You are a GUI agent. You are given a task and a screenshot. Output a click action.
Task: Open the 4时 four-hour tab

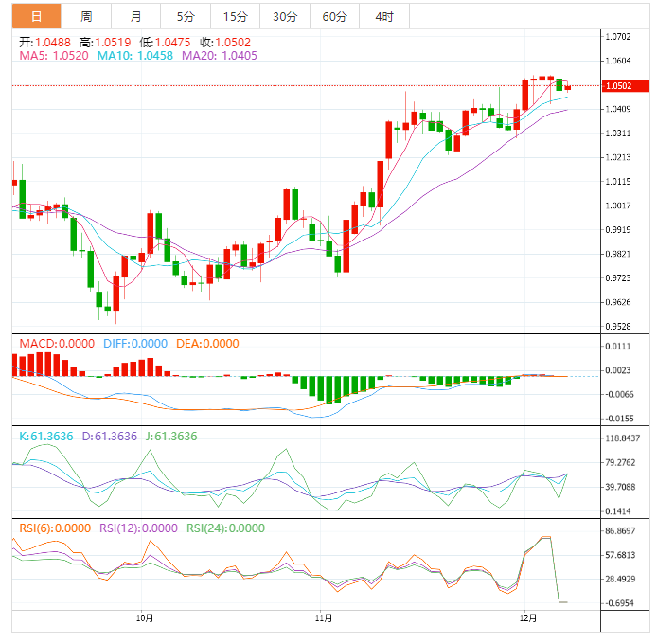click(x=384, y=16)
